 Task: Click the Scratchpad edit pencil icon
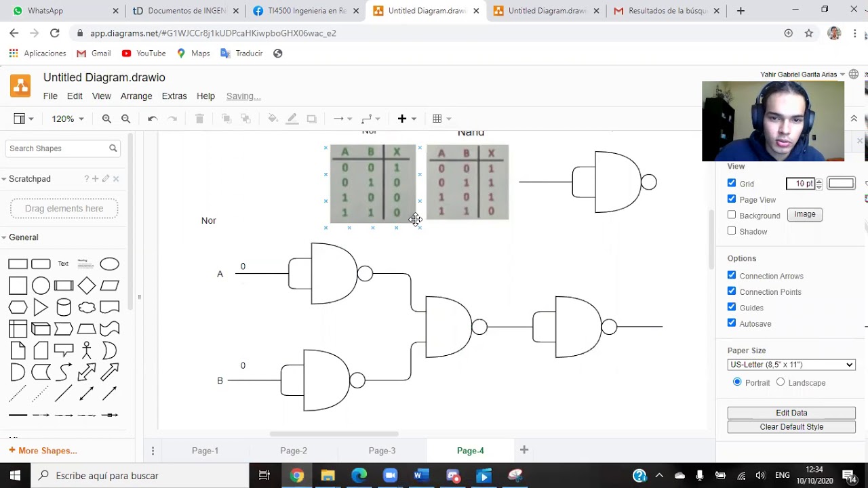pyautogui.click(x=106, y=179)
